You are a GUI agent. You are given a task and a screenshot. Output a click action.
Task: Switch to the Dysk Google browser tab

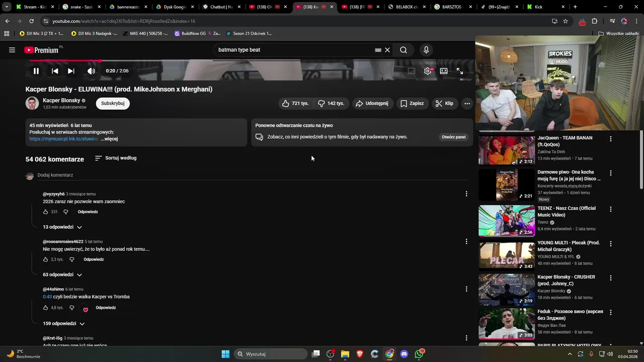175,7
